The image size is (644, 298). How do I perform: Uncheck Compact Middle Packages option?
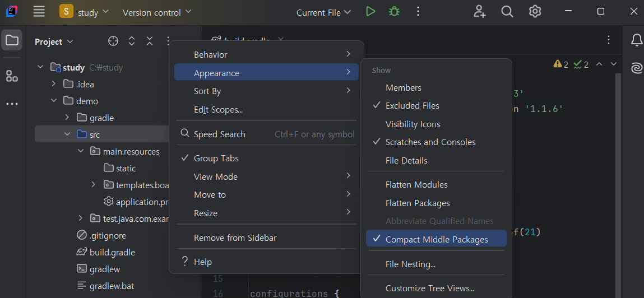tap(436, 240)
